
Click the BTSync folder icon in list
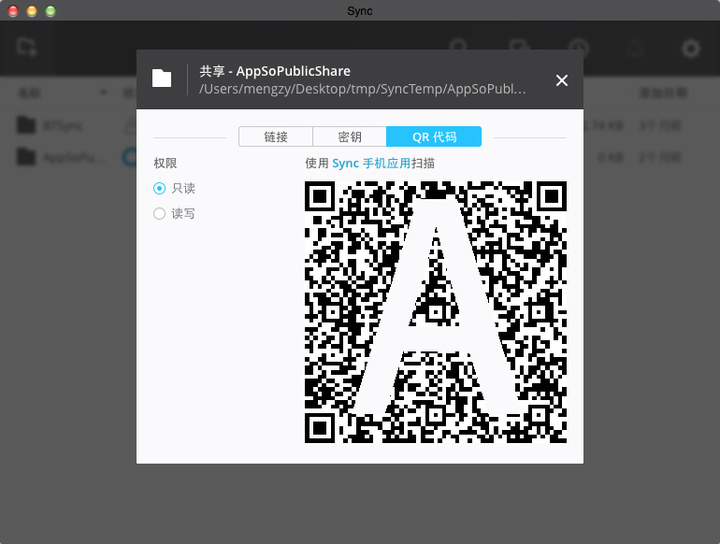(27, 126)
